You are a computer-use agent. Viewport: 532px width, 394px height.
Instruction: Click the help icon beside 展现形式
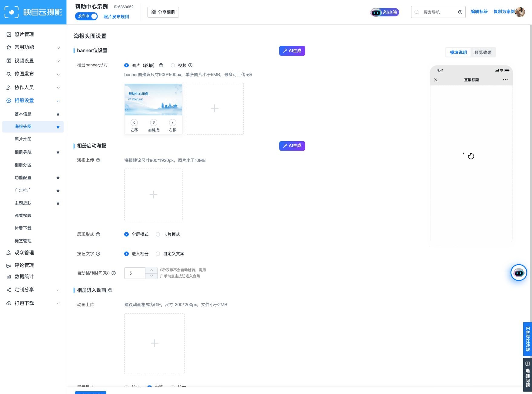pos(98,234)
